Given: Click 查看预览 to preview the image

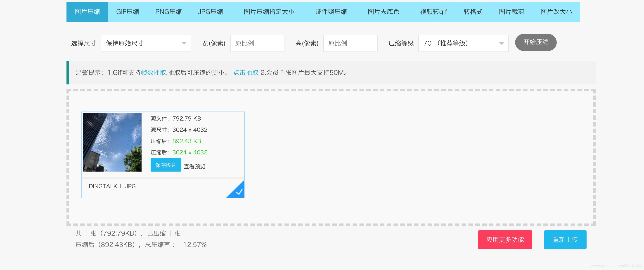Looking at the screenshot, I should [x=194, y=166].
